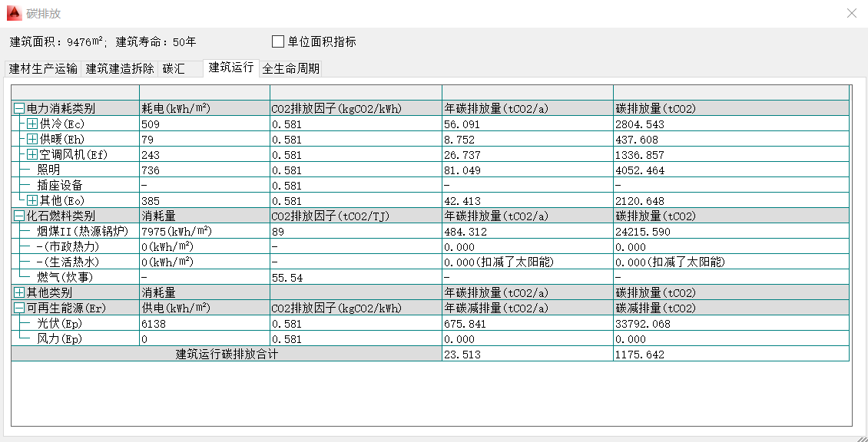Expand the 其他(Eo) row

coord(32,200)
